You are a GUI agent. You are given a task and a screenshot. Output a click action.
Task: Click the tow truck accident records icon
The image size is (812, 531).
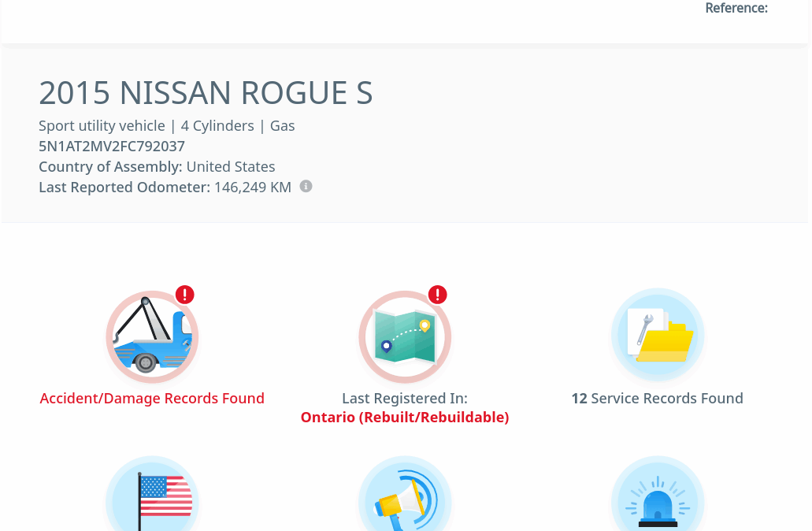coord(152,337)
